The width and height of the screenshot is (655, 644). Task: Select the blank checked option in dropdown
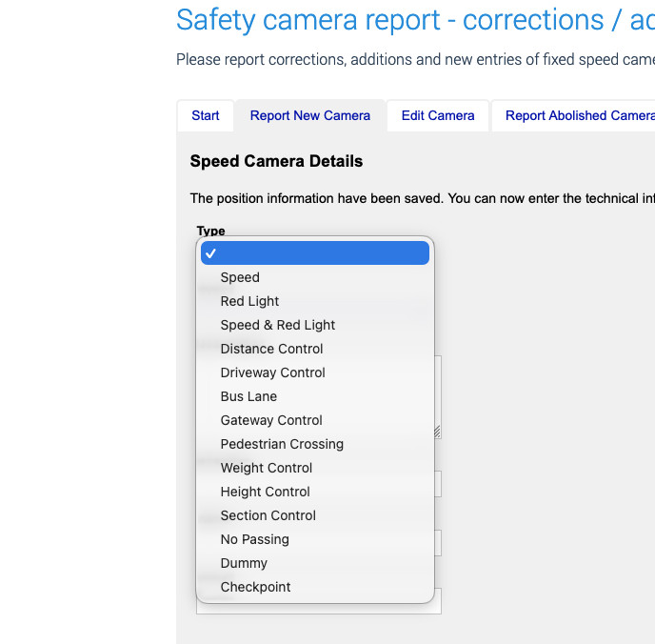coord(315,253)
